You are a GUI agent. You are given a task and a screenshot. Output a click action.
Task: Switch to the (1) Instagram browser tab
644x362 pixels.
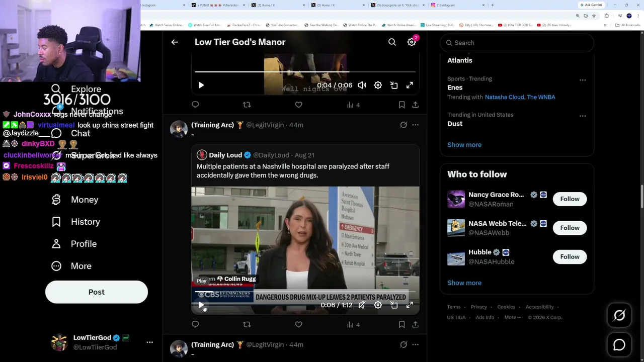point(457,5)
